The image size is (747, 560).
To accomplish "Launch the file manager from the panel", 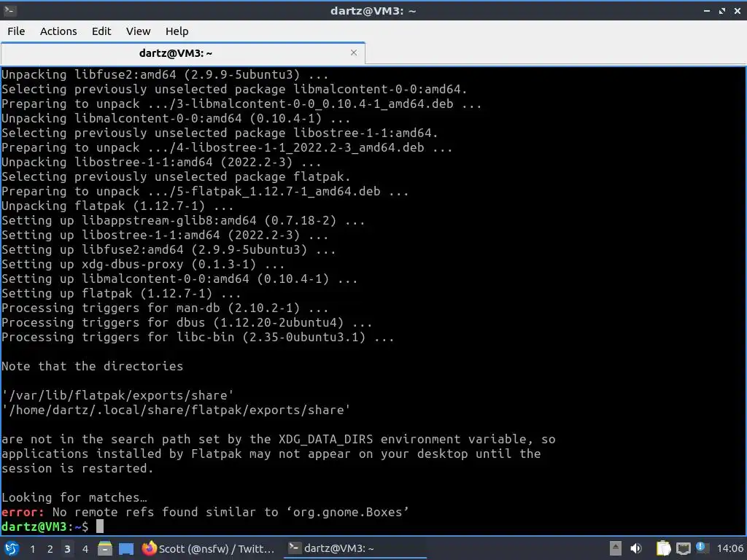I will [105, 548].
